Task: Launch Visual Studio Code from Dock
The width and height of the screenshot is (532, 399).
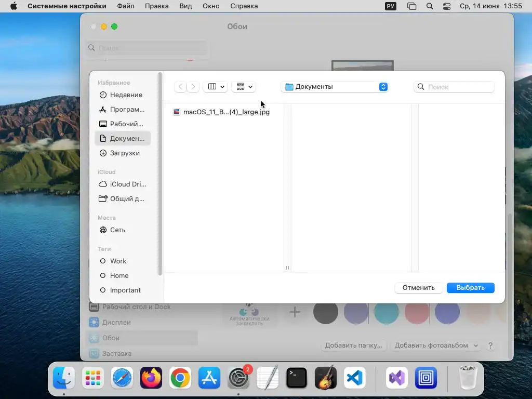Action: tap(355, 378)
